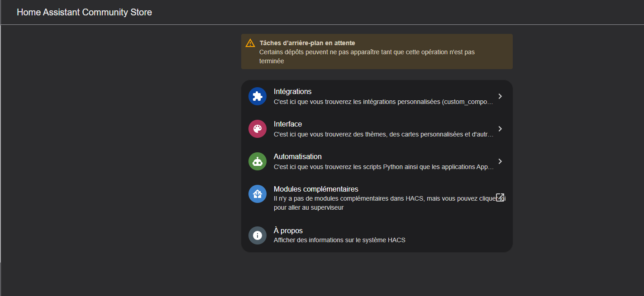Click the Modules complémentaires heading
Viewport: 644px width, 296px height.
point(316,189)
